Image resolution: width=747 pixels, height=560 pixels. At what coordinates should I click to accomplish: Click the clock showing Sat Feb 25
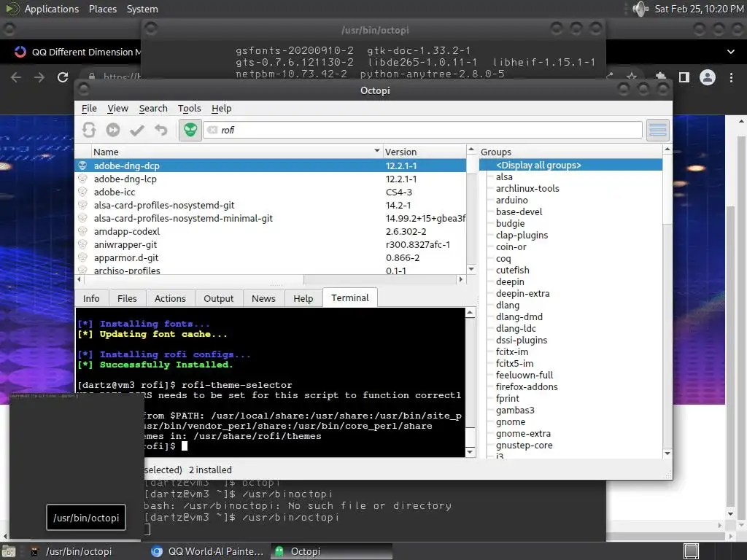pos(699,9)
